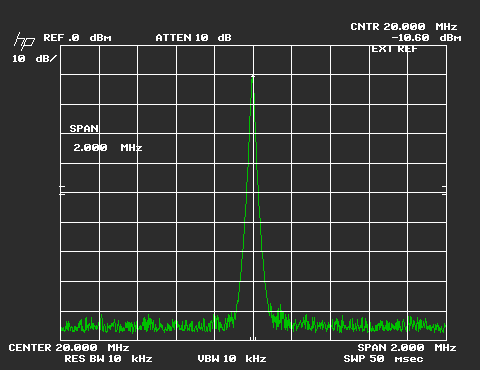Click the green noise floor trace left of the peak
The width and height of the screenshot is (480, 370).
tap(148, 324)
